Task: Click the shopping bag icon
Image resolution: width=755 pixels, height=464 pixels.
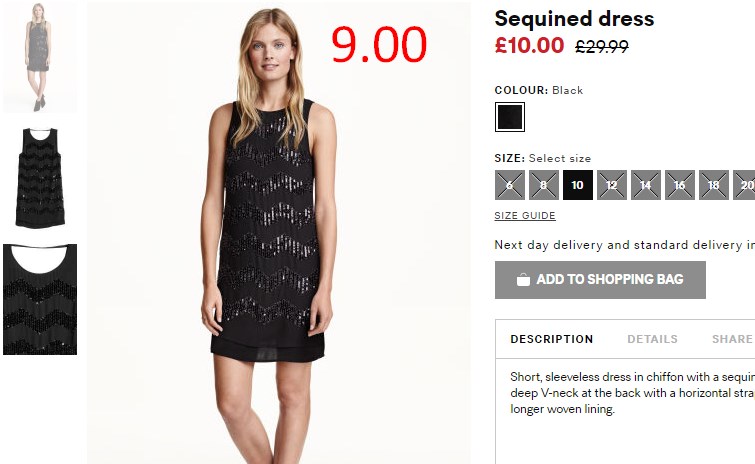Action: pyautogui.click(x=523, y=280)
